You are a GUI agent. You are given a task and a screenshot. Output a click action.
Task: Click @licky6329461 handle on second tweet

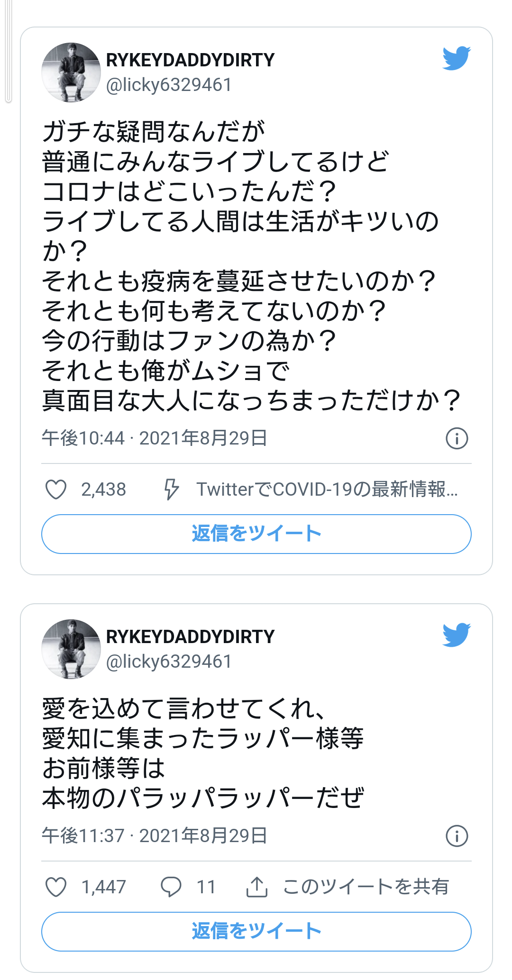[x=169, y=662]
